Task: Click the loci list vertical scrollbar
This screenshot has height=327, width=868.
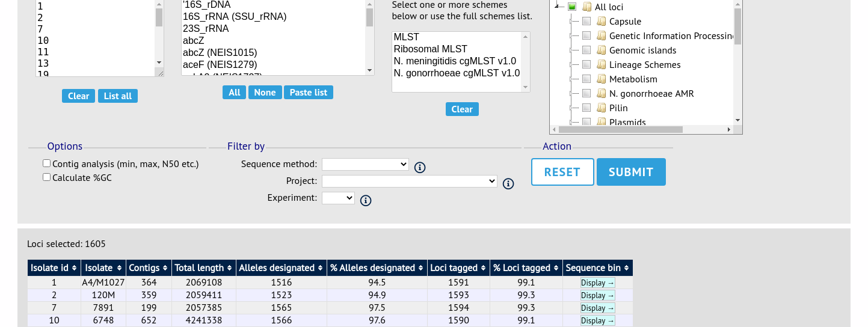Action: tap(370, 18)
